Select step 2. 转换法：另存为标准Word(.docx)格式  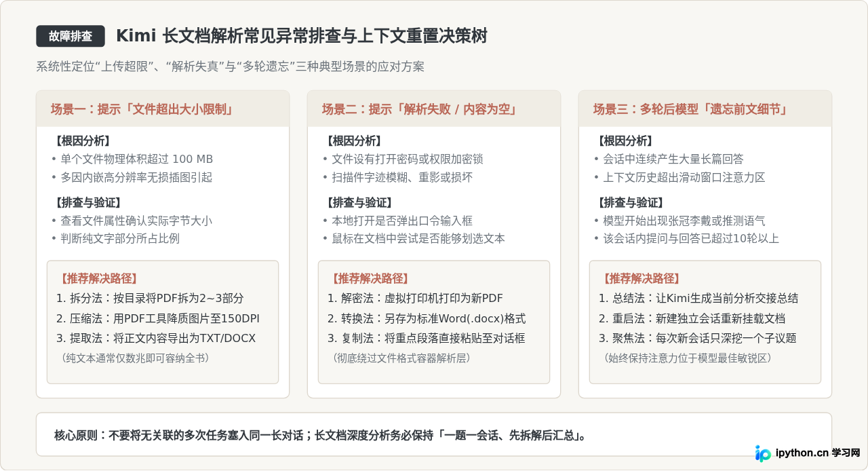pyautogui.click(x=427, y=318)
